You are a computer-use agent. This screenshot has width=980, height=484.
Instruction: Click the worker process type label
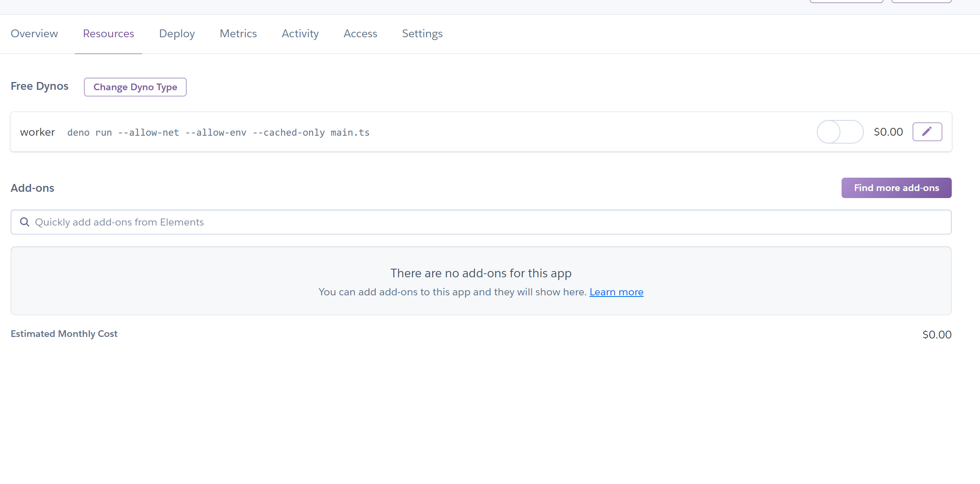click(x=38, y=132)
